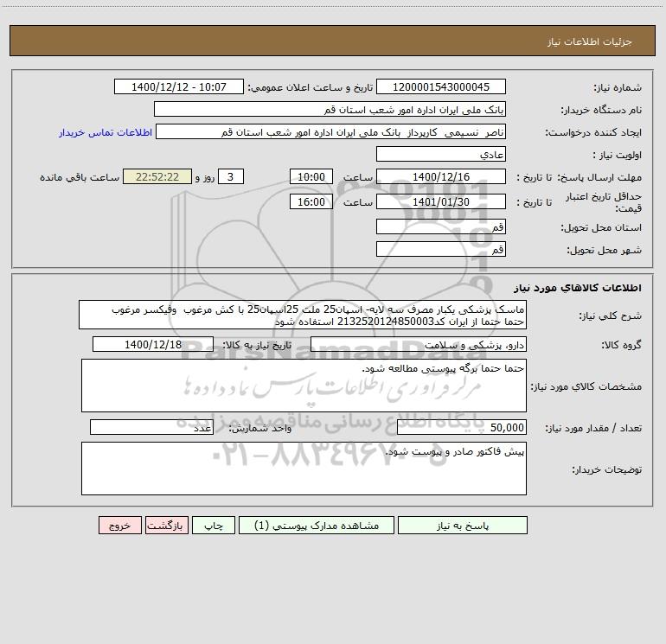Click the label ایجاد کننده درخواست
The image size is (666, 644).
593,133
